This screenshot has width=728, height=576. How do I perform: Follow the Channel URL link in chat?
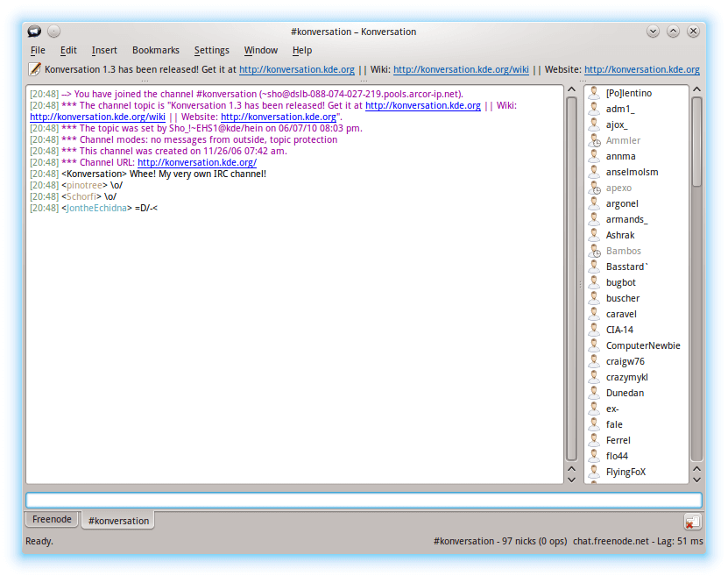tap(196, 162)
